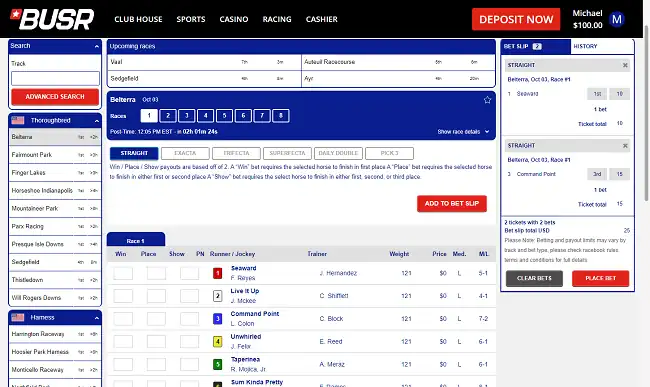Open Mountaineer Park track
Image resolution: width=650 pixels, height=387 pixels.
[x=55, y=208]
